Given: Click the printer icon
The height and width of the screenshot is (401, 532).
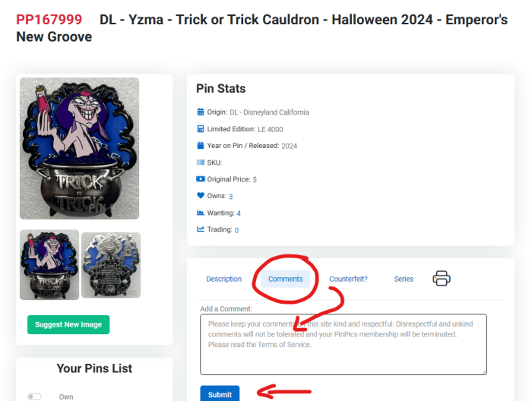Looking at the screenshot, I should 442,279.
